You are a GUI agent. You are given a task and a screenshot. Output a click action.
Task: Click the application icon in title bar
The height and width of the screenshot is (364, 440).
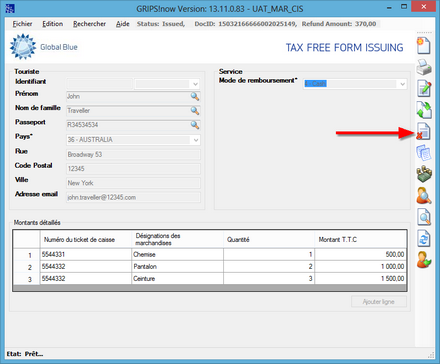point(10,8)
